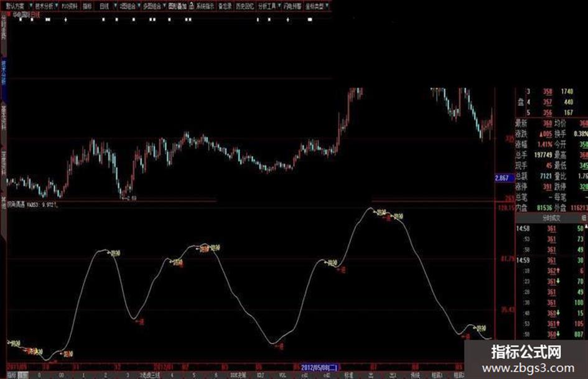Open F10资料 company information
Screen dimensions: 588x379
tap(69, 6)
